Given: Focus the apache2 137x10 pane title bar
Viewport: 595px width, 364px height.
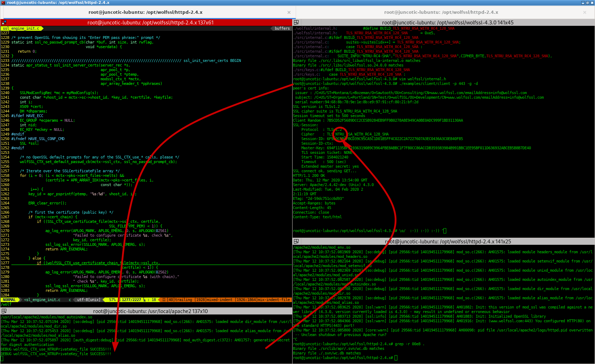Looking at the screenshot, I should pyautogui.click(x=151, y=311).
